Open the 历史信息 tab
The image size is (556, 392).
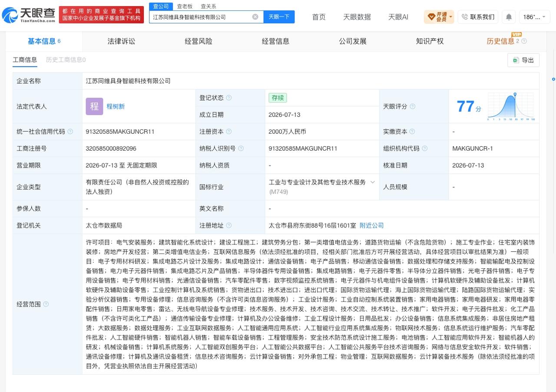point(500,41)
